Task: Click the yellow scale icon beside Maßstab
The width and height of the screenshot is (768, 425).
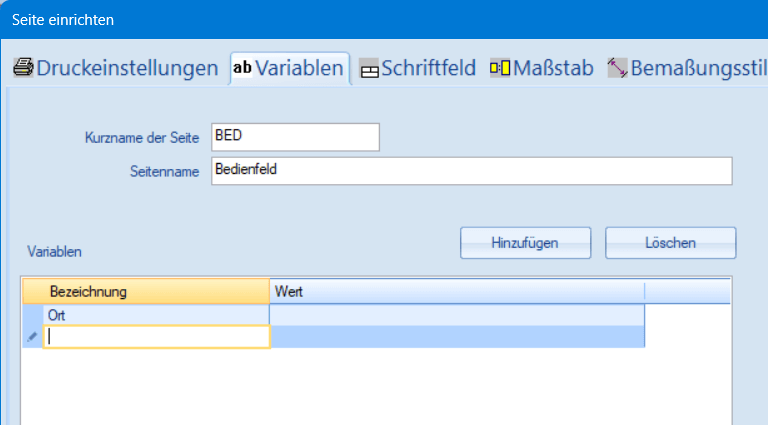Action: click(500, 68)
